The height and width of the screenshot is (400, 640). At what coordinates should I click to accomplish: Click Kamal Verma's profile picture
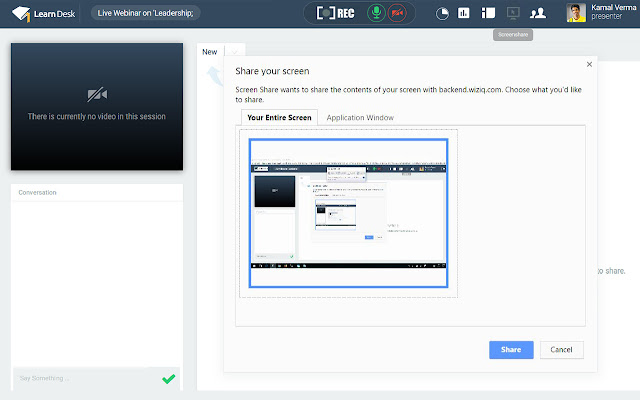click(576, 13)
